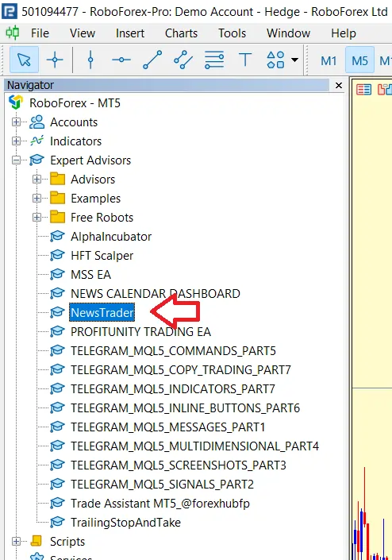Expand the Indicators tree node
This screenshot has height=560, width=392.
tap(16, 141)
